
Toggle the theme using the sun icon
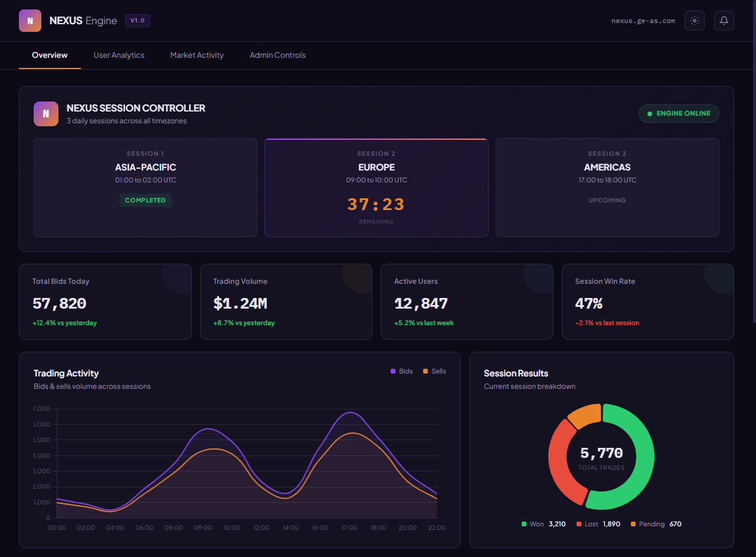coord(695,20)
